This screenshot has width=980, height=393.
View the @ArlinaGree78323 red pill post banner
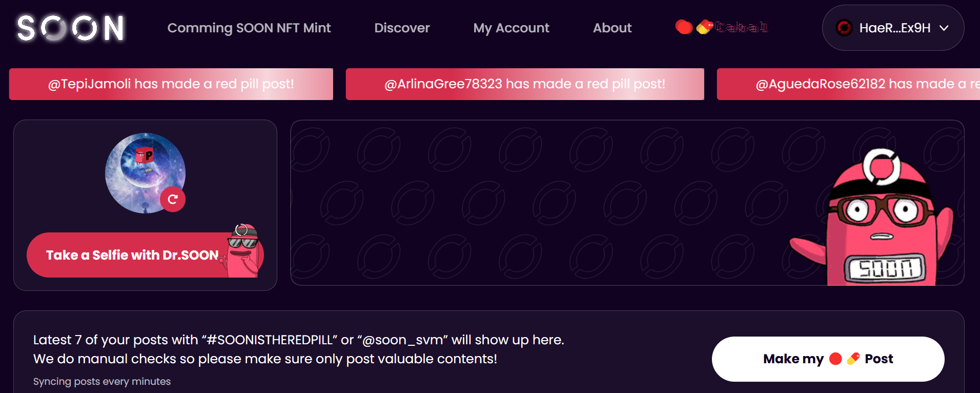coord(524,84)
